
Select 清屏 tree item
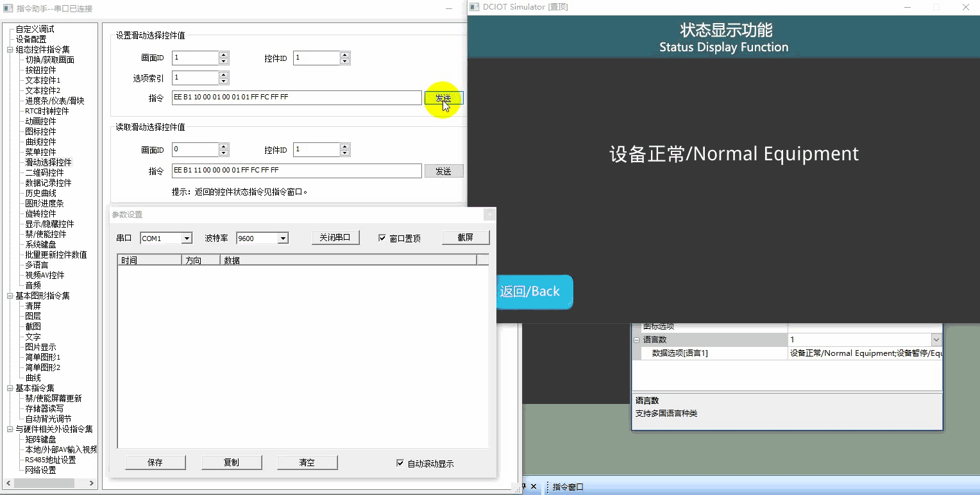pyautogui.click(x=33, y=306)
